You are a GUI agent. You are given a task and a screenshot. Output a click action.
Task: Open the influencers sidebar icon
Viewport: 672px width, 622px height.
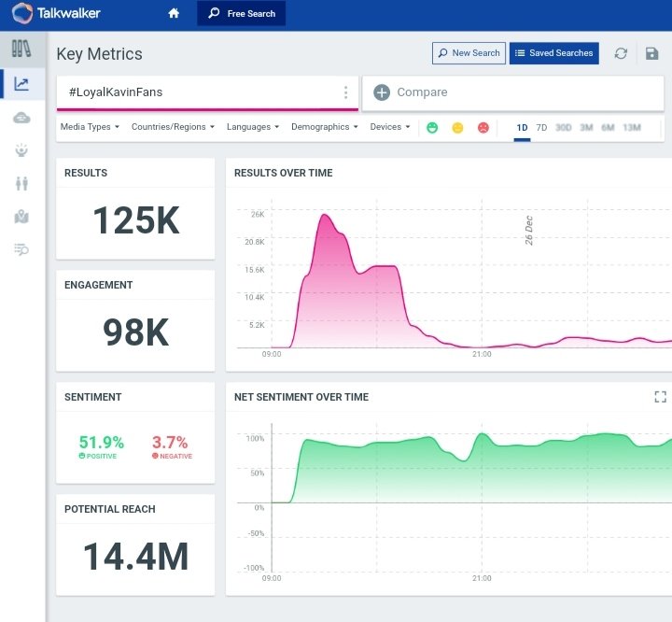[x=21, y=150]
